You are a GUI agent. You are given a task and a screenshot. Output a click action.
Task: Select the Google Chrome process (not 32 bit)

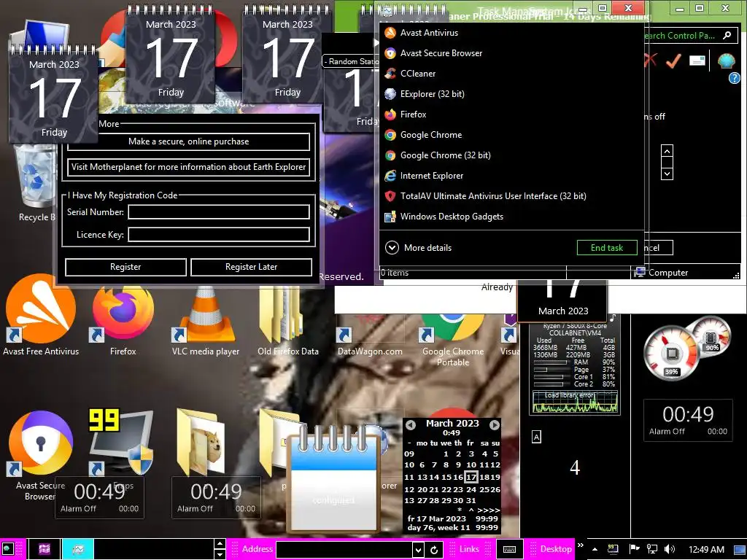tap(511, 135)
